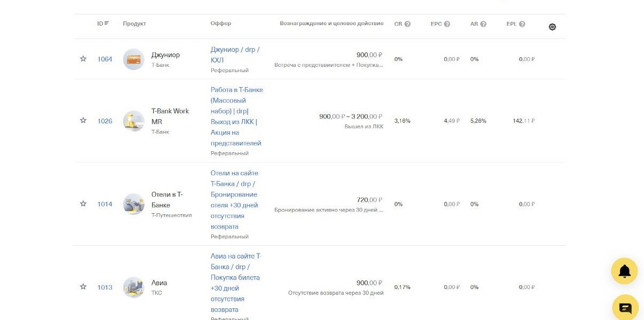Open offer ID 1026
This screenshot has height=320, width=644.
[105, 121]
